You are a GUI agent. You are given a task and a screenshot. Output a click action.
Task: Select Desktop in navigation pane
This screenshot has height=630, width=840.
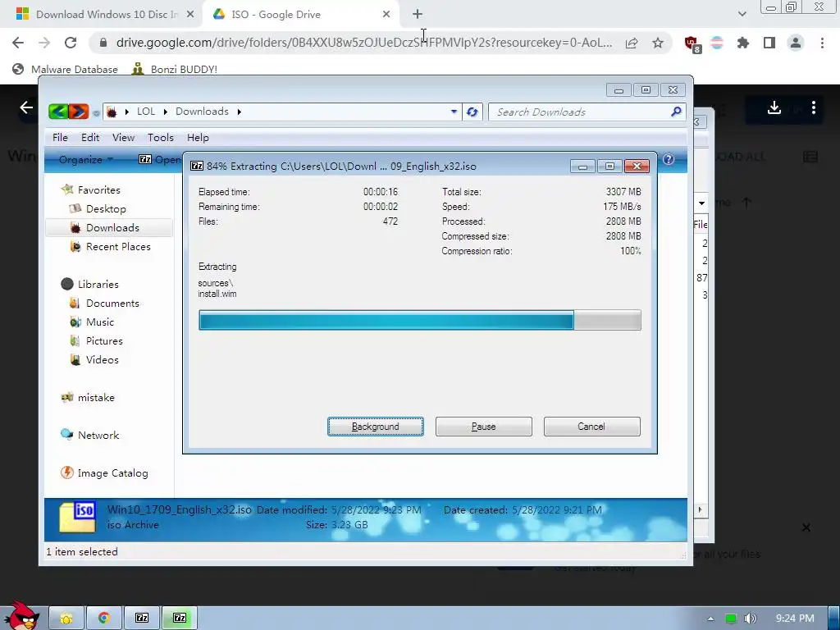click(106, 209)
